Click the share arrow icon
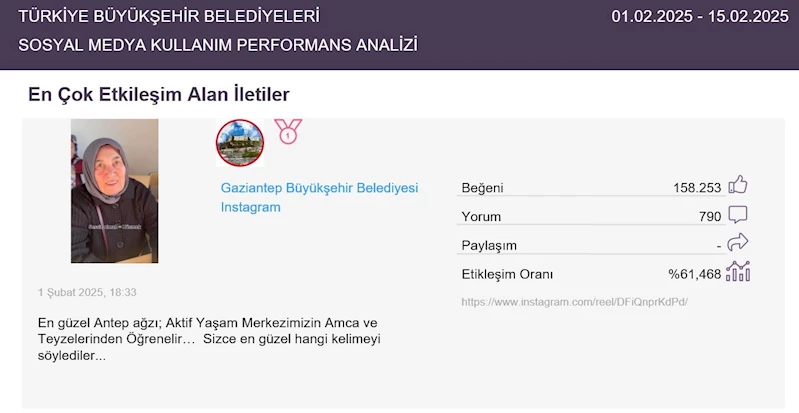 738,243
